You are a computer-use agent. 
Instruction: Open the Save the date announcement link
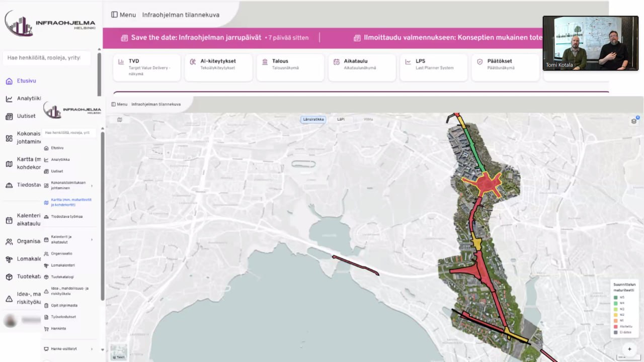[x=196, y=38]
